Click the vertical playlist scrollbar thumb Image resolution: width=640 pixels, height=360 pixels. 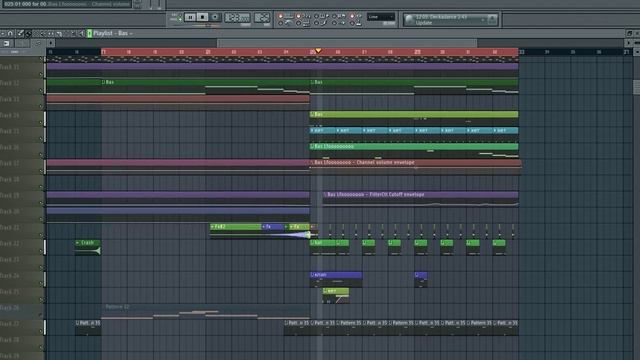[x=636, y=87]
